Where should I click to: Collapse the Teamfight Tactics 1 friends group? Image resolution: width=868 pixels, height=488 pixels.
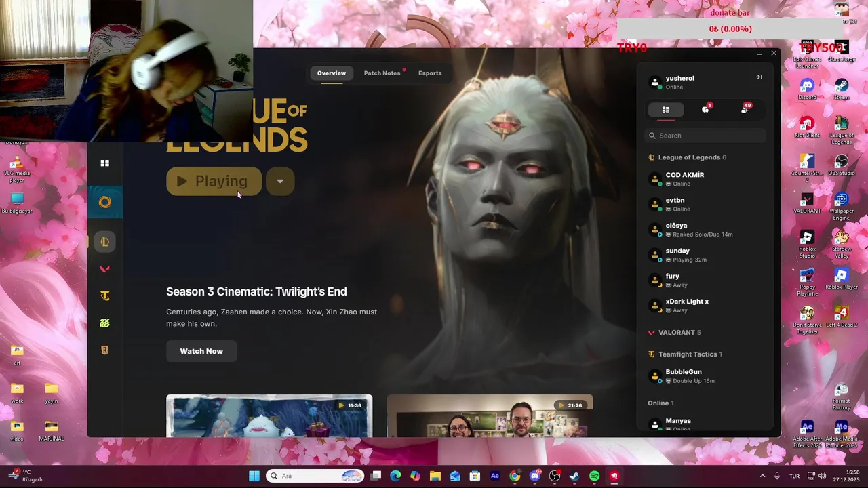click(685, 354)
